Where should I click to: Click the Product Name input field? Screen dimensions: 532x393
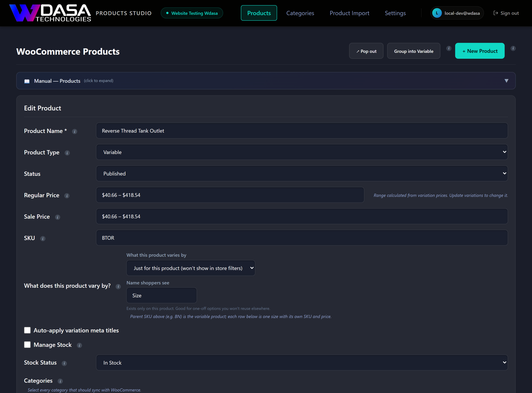[x=302, y=131]
